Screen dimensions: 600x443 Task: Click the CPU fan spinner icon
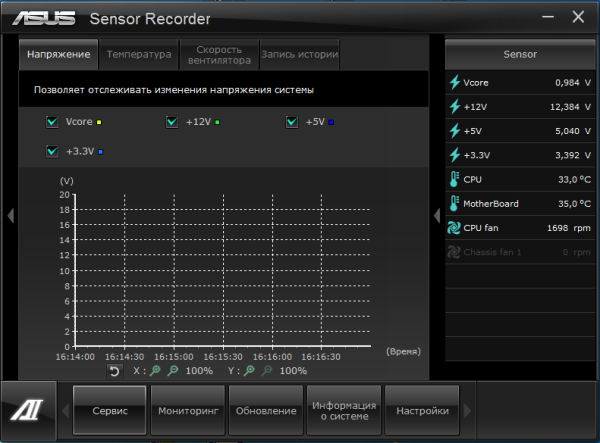(454, 228)
